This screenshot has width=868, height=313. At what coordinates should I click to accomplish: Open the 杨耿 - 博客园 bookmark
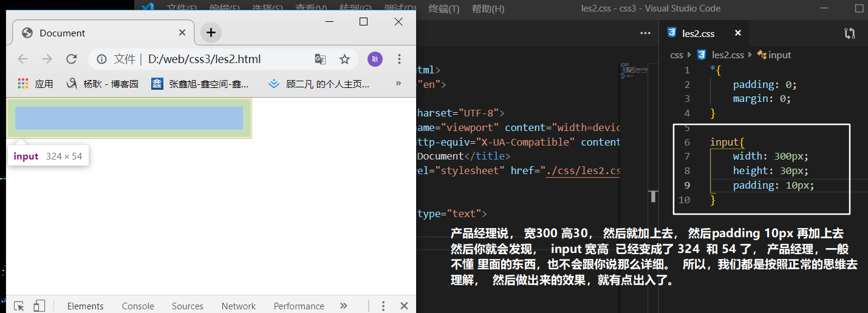click(x=103, y=84)
